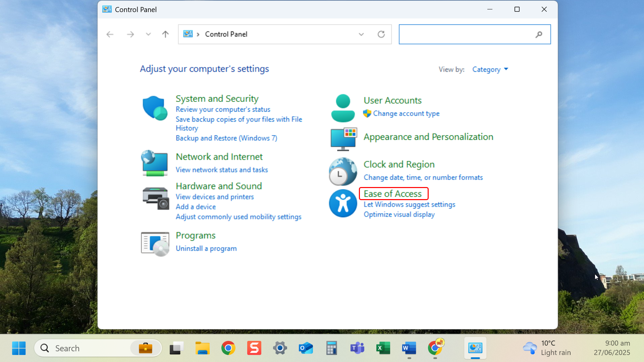The width and height of the screenshot is (644, 362).
Task: Click Add a device link
Action: pos(196,207)
